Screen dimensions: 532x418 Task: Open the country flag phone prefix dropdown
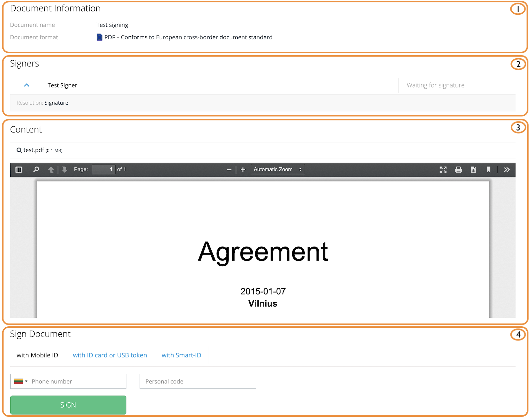21,381
